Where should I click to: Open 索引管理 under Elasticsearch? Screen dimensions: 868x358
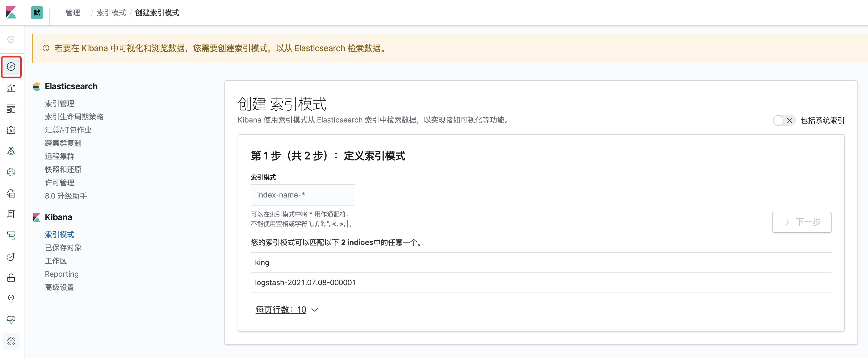[x=60, y=103]
